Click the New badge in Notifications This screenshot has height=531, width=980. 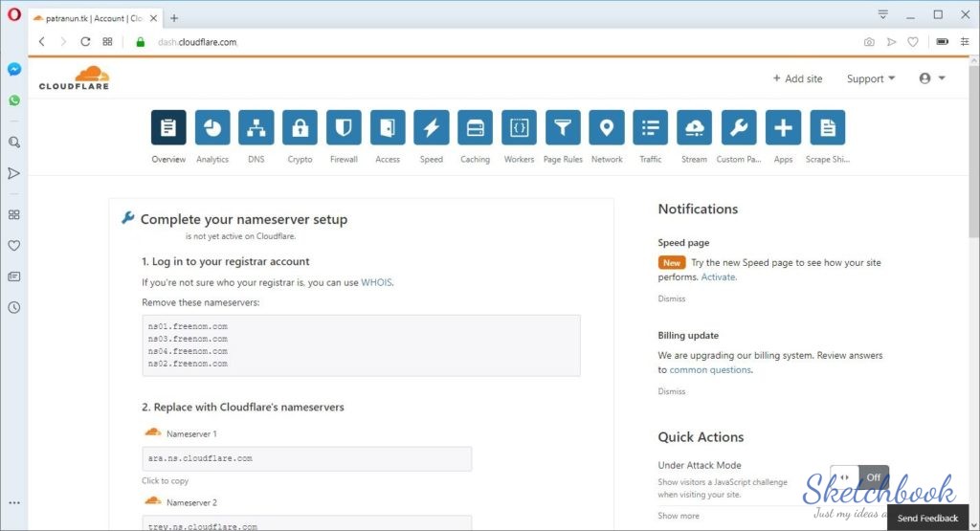(671, 262)
